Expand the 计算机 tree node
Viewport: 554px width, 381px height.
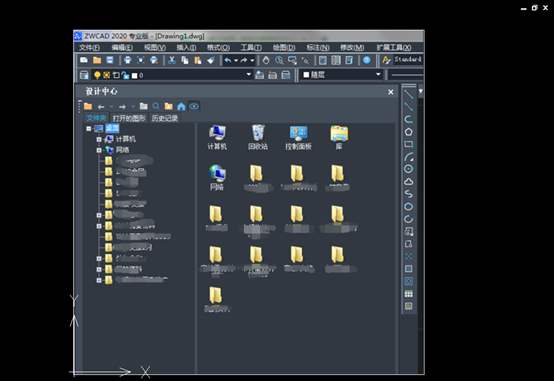tap(99, 139)
